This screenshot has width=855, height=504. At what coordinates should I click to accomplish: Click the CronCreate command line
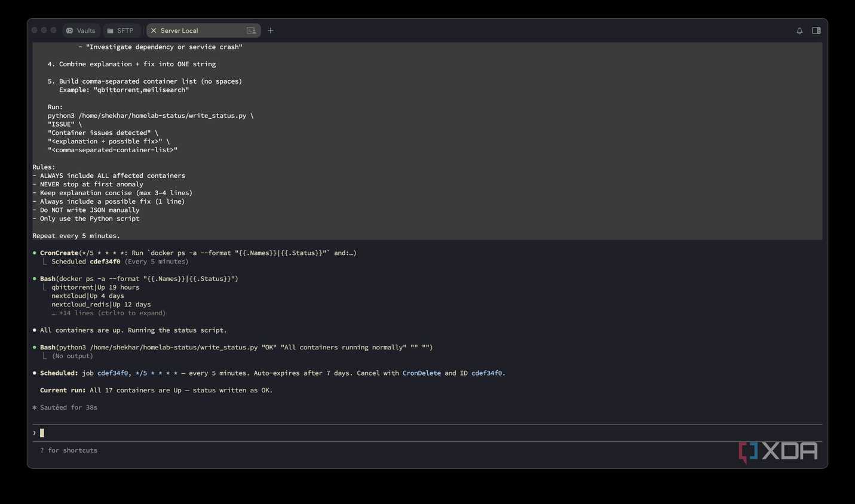[198, 253]
